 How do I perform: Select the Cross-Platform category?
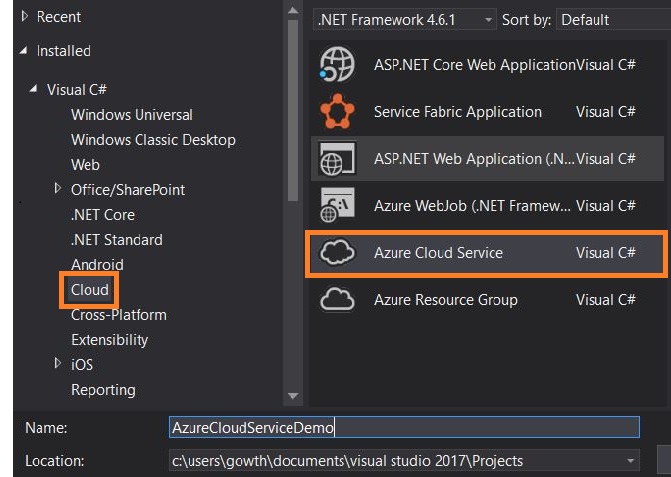pyautogui.click(x=118, y=315)
